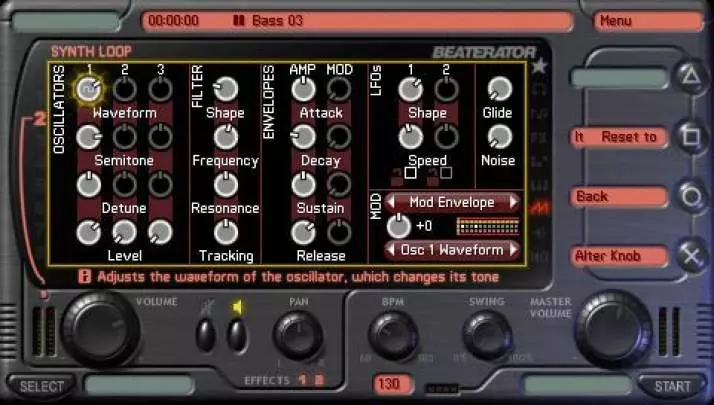
Task: Click right arrow of Mod Envelope selector
Action: [514, 202]
